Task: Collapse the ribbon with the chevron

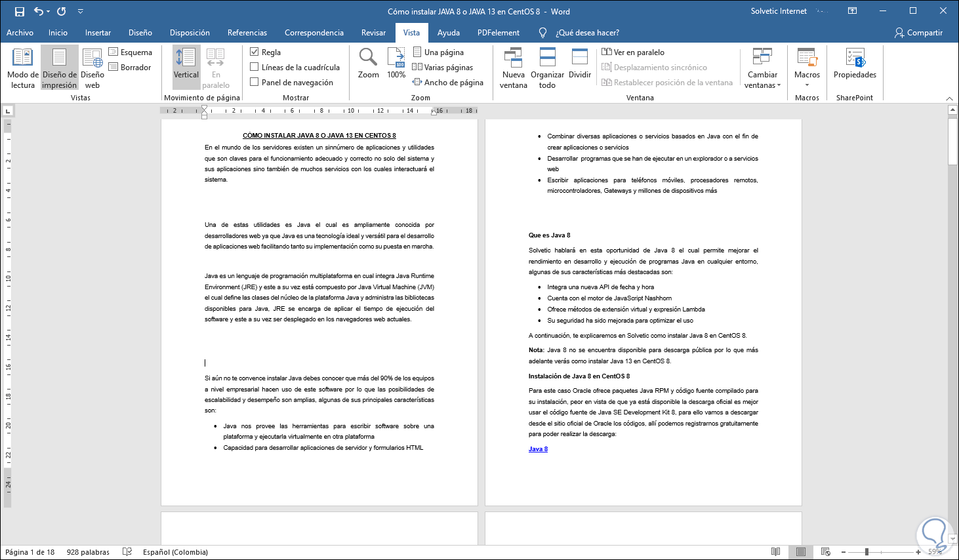Action: 949,98
